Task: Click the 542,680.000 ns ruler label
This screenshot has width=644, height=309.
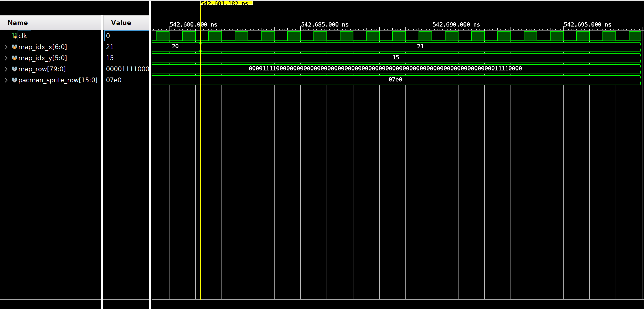Action: coord(193,25)
